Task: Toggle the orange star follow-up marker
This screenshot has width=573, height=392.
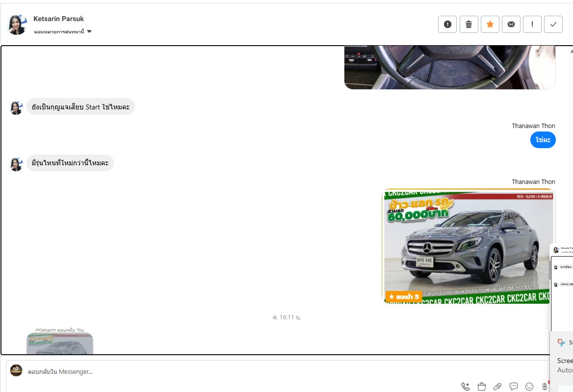Action: tap(490, 25)
